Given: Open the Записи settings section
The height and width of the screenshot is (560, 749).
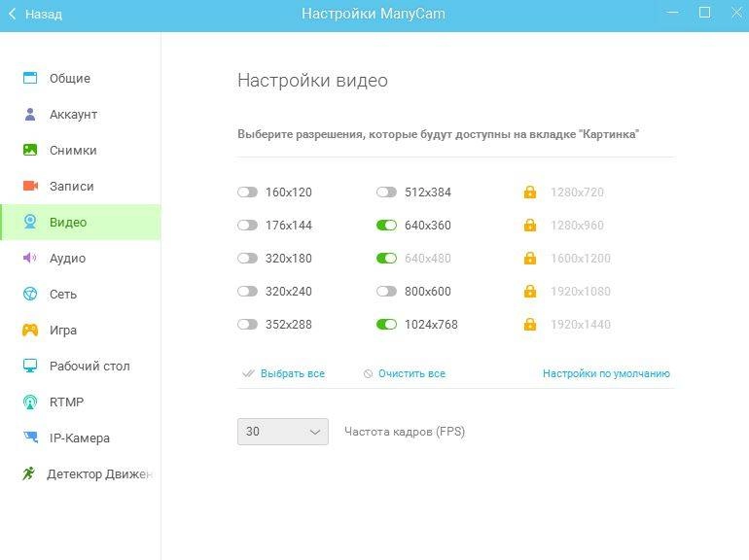Looking at the screenshot, I should [x=80, y=187].
